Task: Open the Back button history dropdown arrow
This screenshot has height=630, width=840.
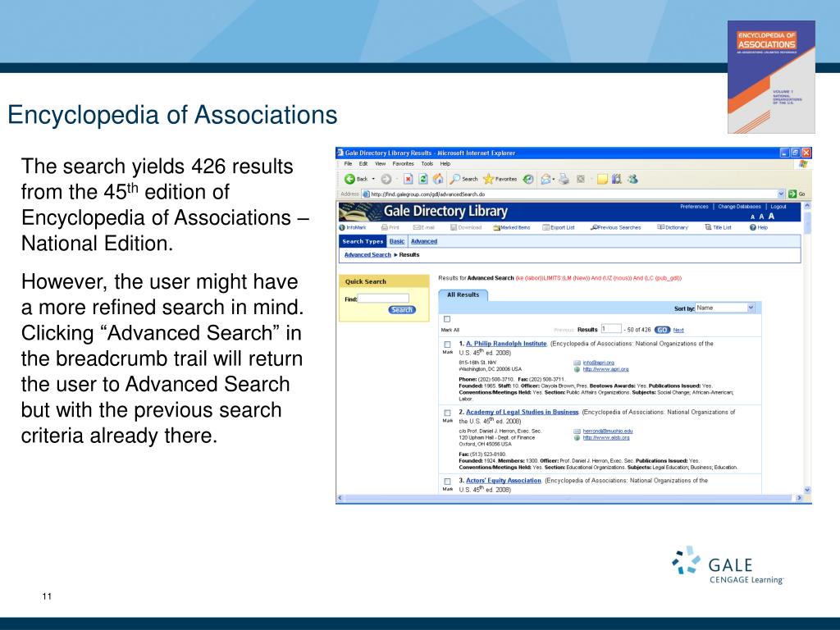Action: click(373, 180)
